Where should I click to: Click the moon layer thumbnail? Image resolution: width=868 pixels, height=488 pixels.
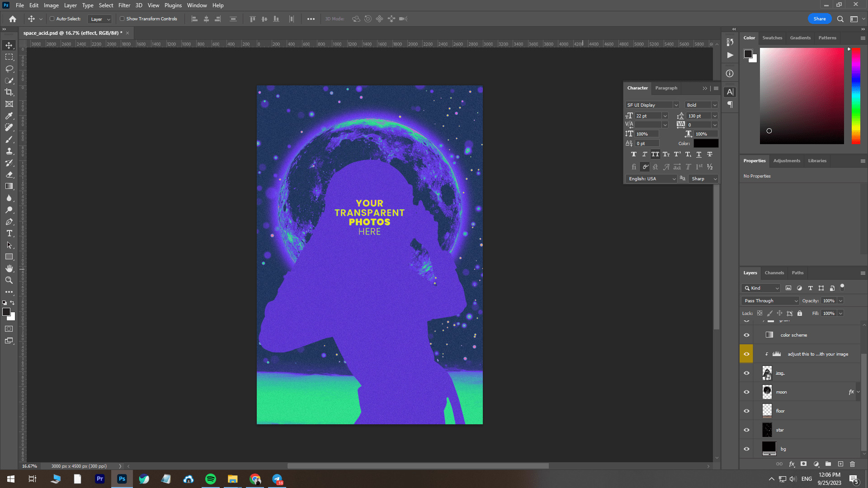click(x=767, y=392)
